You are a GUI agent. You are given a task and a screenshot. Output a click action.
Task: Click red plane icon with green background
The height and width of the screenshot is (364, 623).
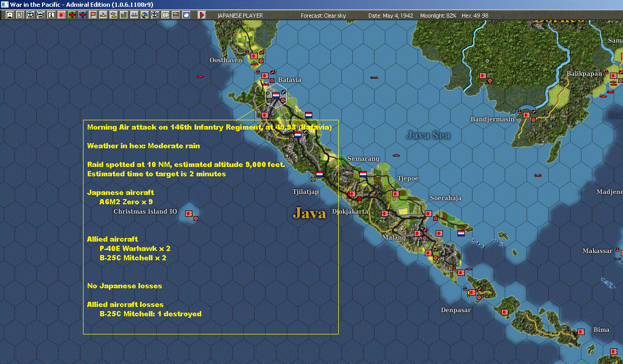click(72, 15)
